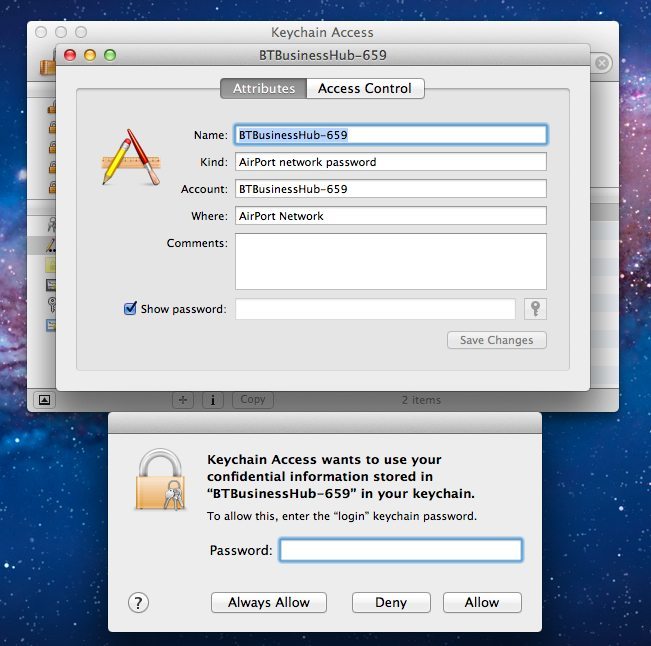The width and height of the screenshot is (651, 646).
Task: Close the BTBusinessHub-659 window
Action: tap(70, 55)
